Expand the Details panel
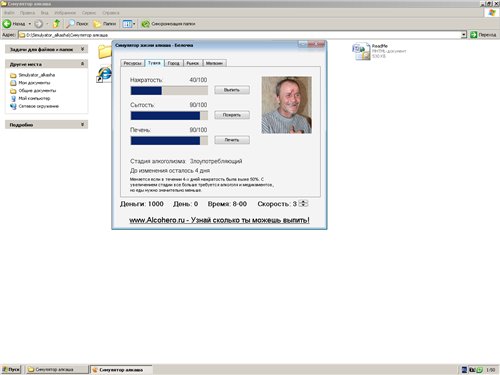Image resolution: width=500 pixels, height=375 pixels. [82, 125]
